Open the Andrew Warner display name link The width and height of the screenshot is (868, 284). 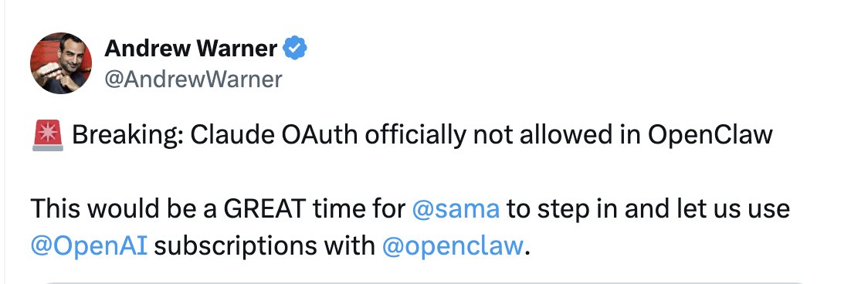pyautogui.click(x=191, y=49)
